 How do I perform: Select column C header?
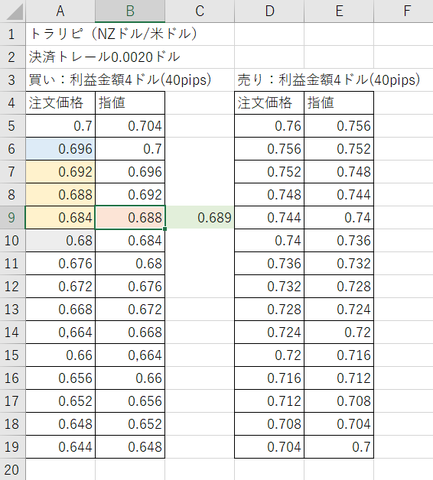(x=200, y=11)
